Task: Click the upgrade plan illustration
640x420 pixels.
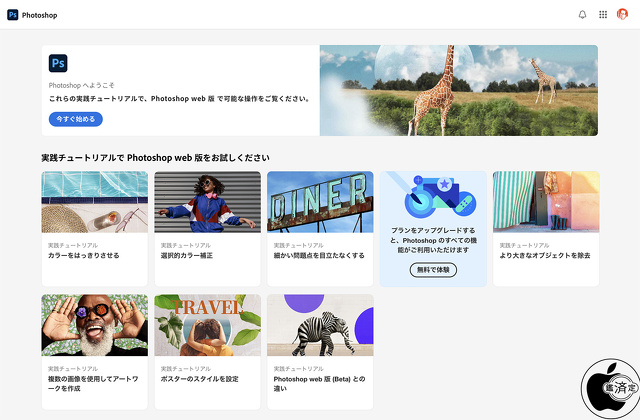Action: tap(433, 196)
